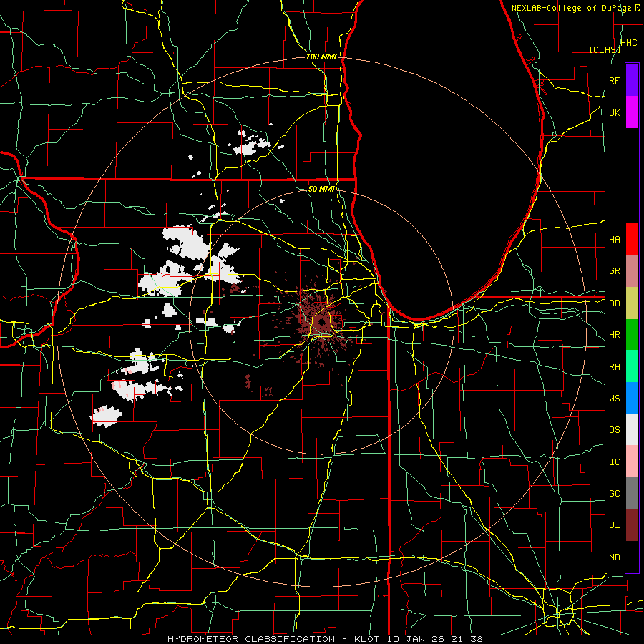Click the DS white legend swatch
644x644 pixels.
[x=632, y=429]
